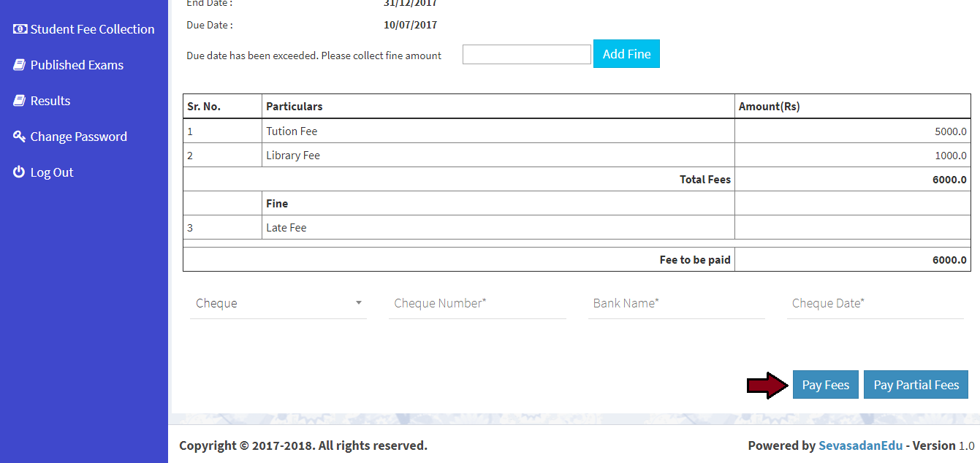Open Student Fee Collection from the sidebar
This screenshot has width=980, height=463.
92,29
